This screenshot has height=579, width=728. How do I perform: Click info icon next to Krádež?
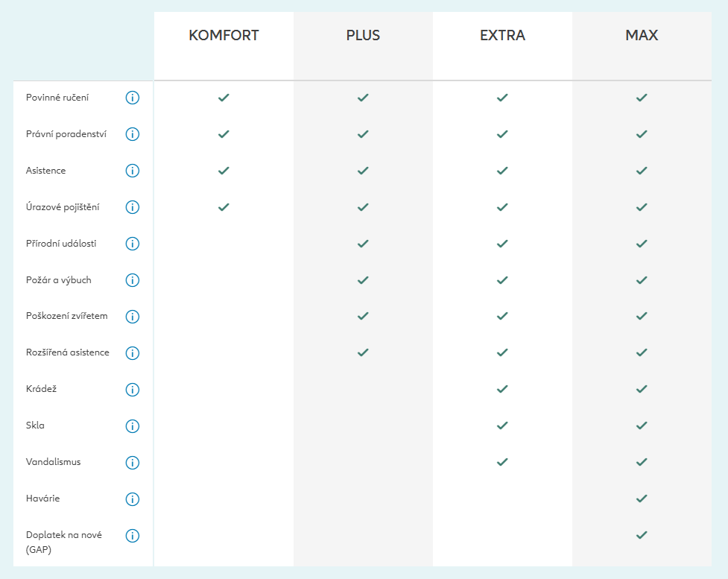point(133,390)
